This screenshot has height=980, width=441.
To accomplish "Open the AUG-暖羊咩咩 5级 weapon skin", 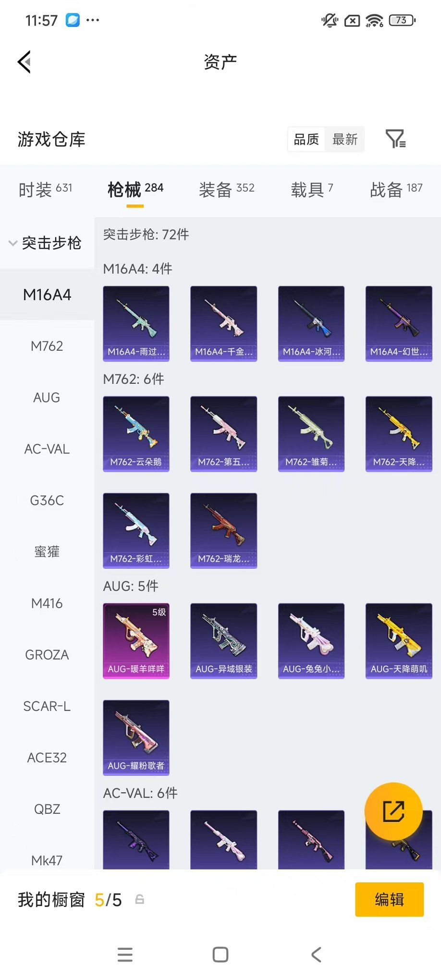I will click(136, 641).
